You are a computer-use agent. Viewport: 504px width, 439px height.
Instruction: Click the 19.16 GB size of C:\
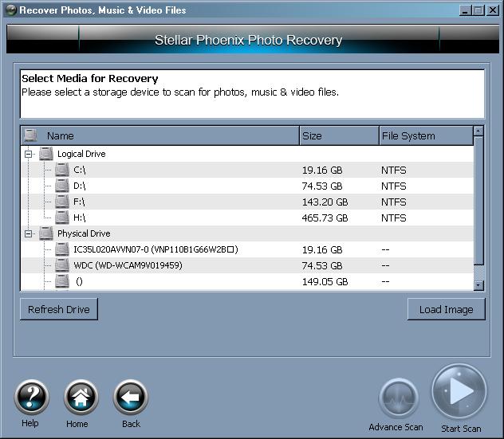[x=322, y=170]
